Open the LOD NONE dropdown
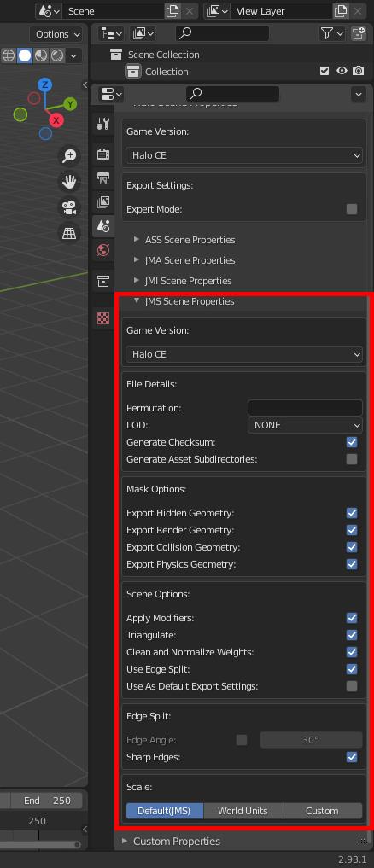 [306, 425]
